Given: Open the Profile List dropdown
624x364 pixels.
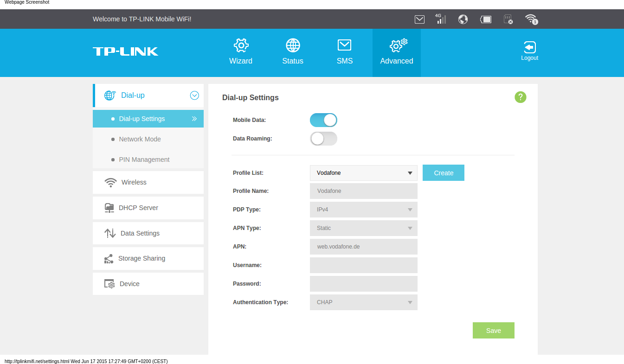Looking at the screenshot, I should [x=363, y=173].
